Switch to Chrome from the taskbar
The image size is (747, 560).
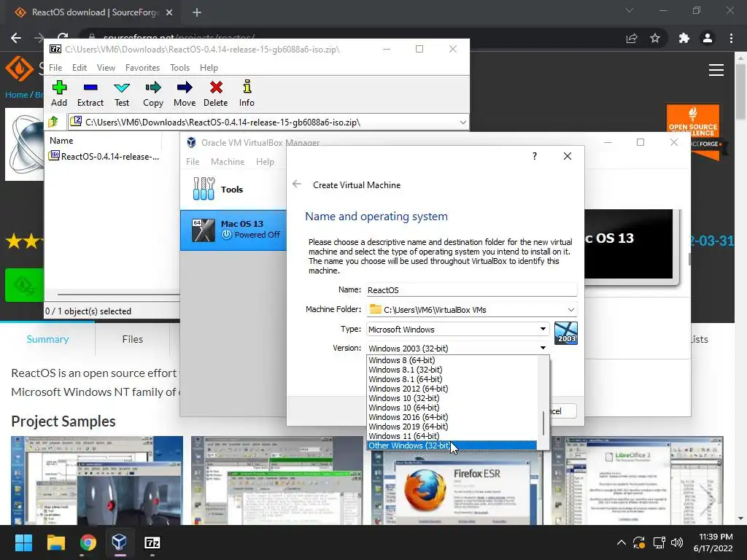point(88,542)
